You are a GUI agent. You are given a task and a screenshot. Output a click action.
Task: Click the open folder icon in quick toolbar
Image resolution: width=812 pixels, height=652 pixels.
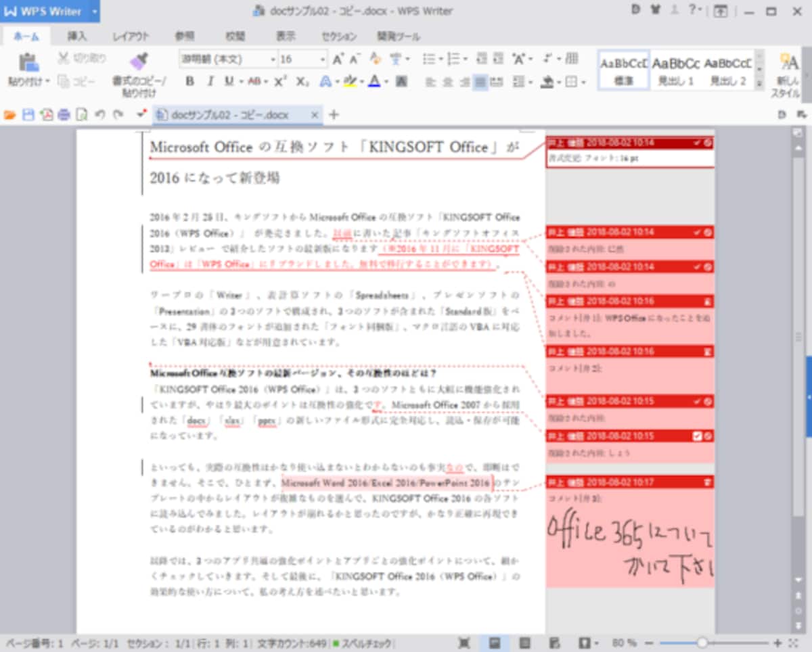(9, 115)
